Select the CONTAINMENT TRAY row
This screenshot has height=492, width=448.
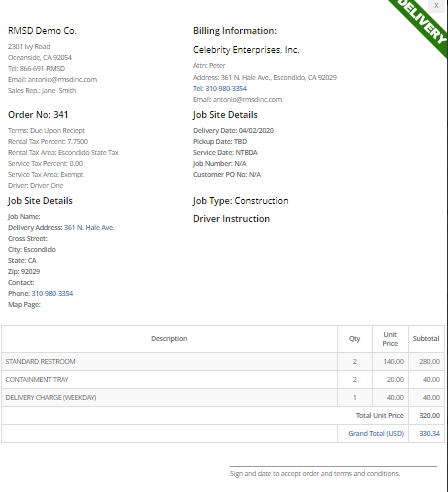pos(223,379)
